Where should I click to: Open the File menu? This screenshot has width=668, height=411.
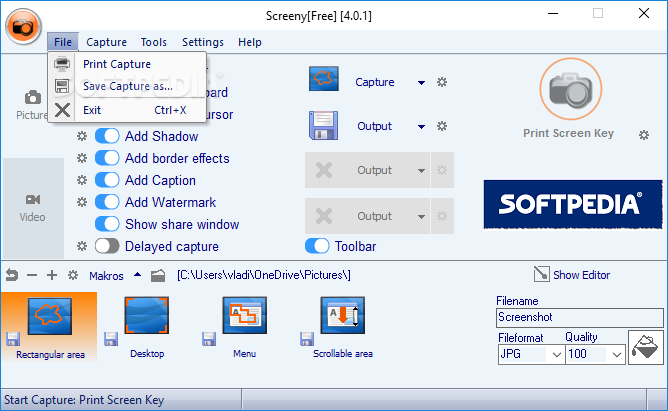point(63,42)
